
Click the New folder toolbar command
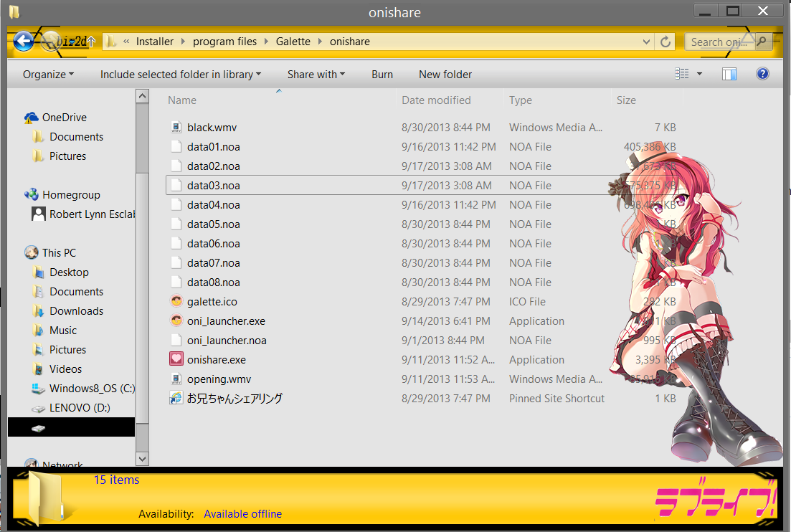click(445, 75)
